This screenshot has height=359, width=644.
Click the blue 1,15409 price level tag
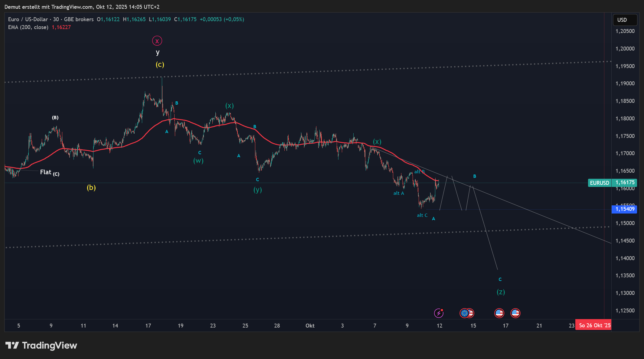pos(624,209)
